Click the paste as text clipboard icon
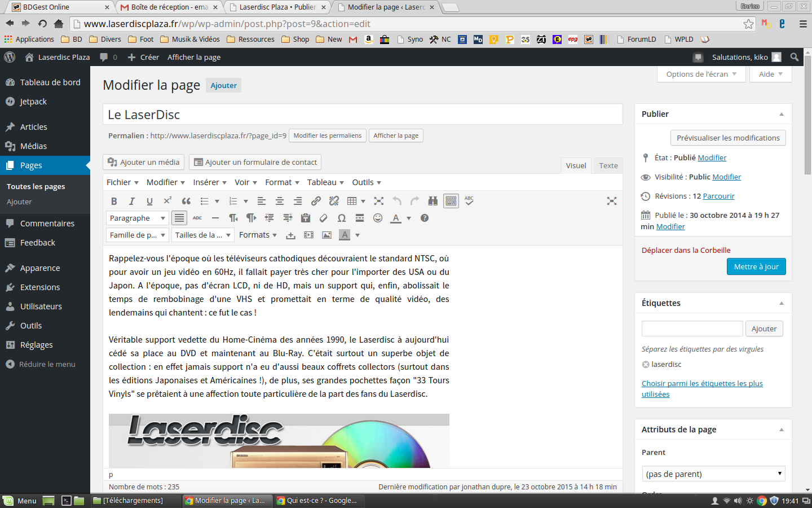This screenshot has width=812, height=508. [306, 218]
